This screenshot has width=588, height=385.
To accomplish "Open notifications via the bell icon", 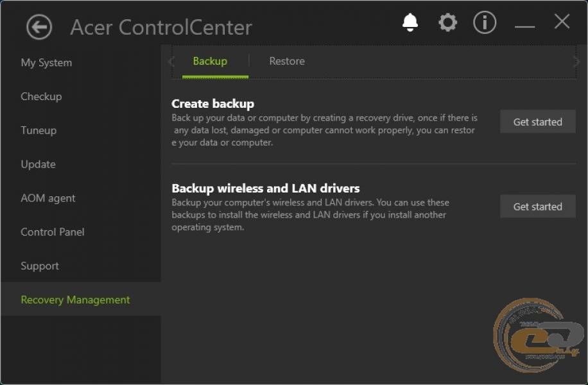I will [410, 22].
